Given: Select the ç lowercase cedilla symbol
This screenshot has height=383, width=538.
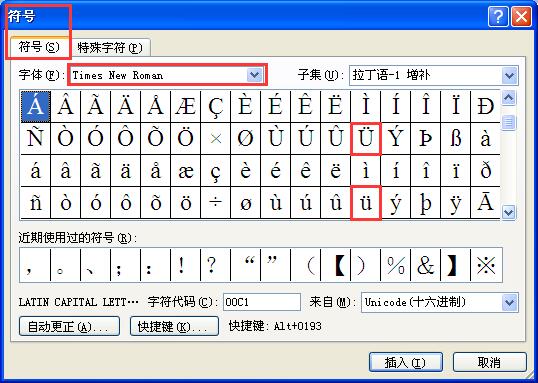Looking at the screenshot, I should point(216,171).
